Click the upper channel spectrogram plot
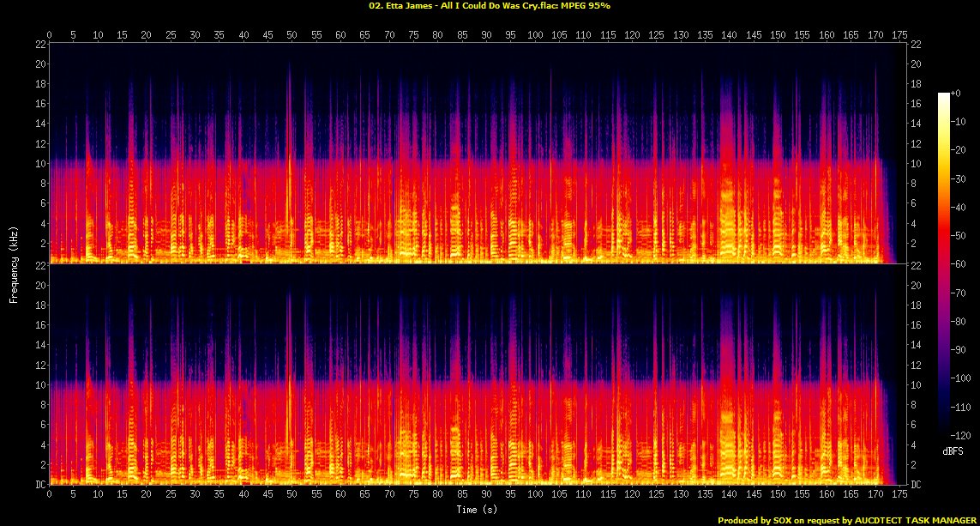 point(477,154)
